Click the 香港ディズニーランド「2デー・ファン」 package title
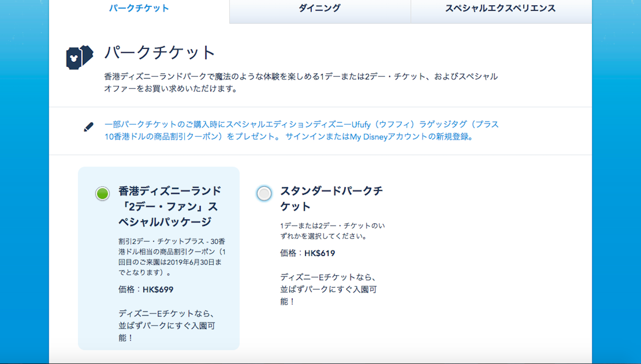The width and height of the screenshot is (641, 364). click(x=170, y=206)
